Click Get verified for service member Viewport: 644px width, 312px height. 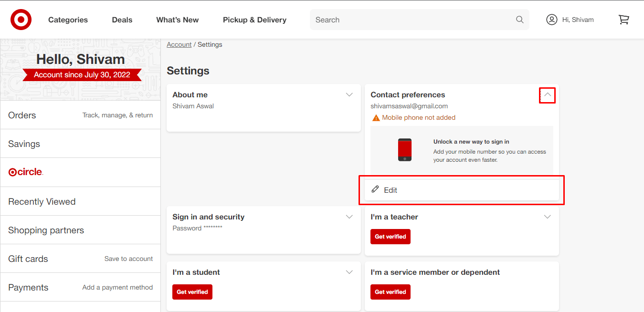[391, 292]
